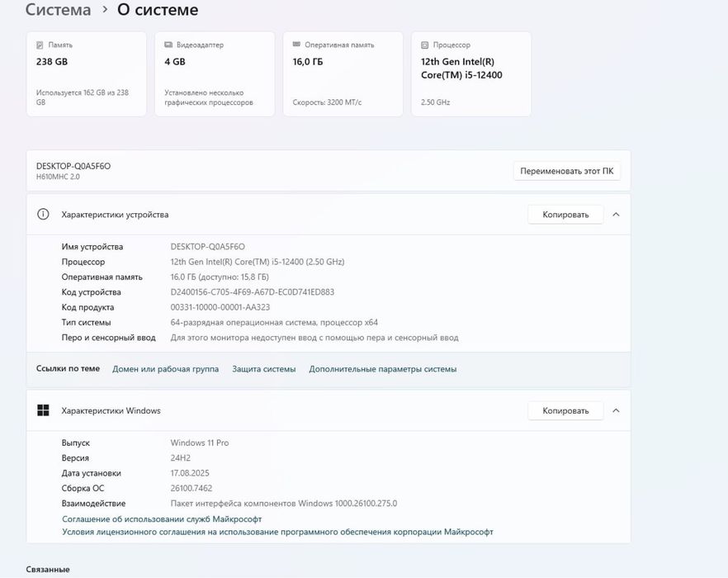Copy Windows specs with the Копировать button
This screenshot has width=728, height=578.
click(x=565, y=410)
